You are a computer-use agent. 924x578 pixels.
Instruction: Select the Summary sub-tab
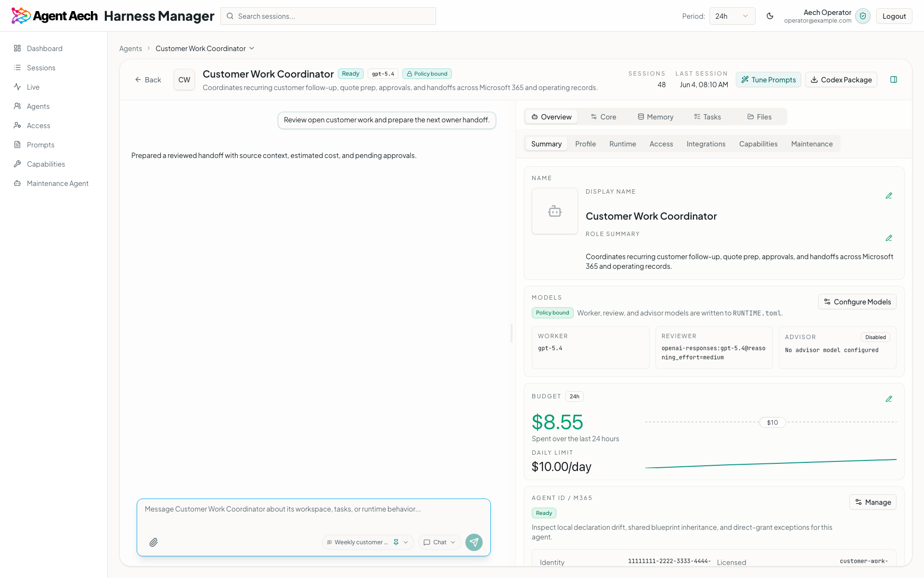pos(546,144)
